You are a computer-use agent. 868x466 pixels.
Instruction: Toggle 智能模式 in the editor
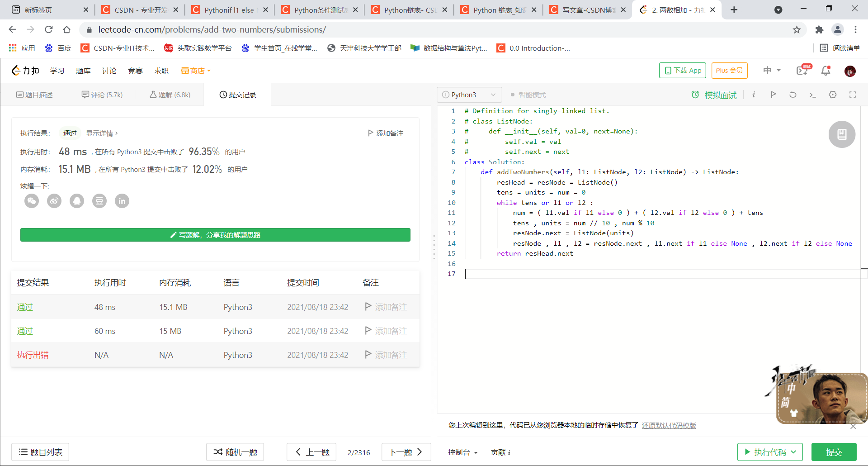(x=529, y=95)
